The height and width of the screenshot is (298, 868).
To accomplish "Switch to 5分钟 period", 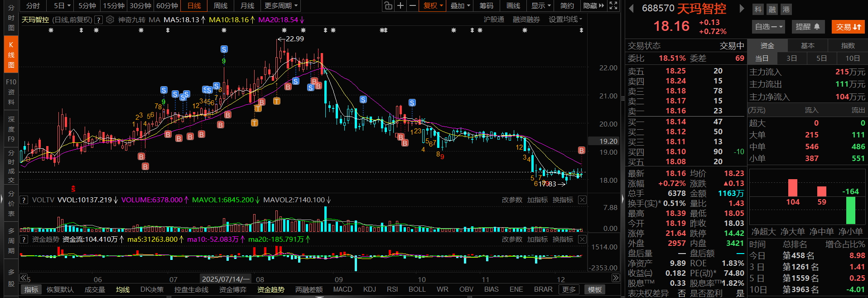I will tap(87, 5).
